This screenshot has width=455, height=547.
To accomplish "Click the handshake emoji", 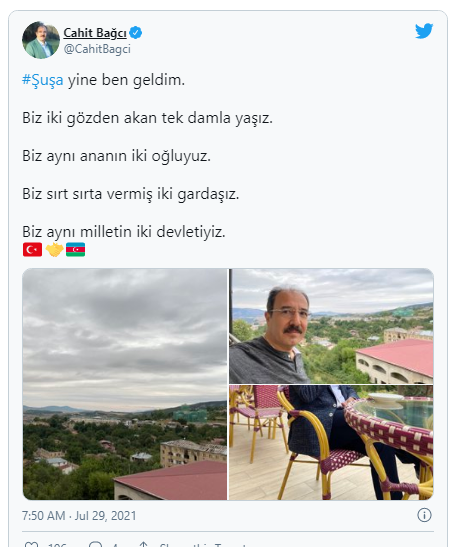I will 54,249.
